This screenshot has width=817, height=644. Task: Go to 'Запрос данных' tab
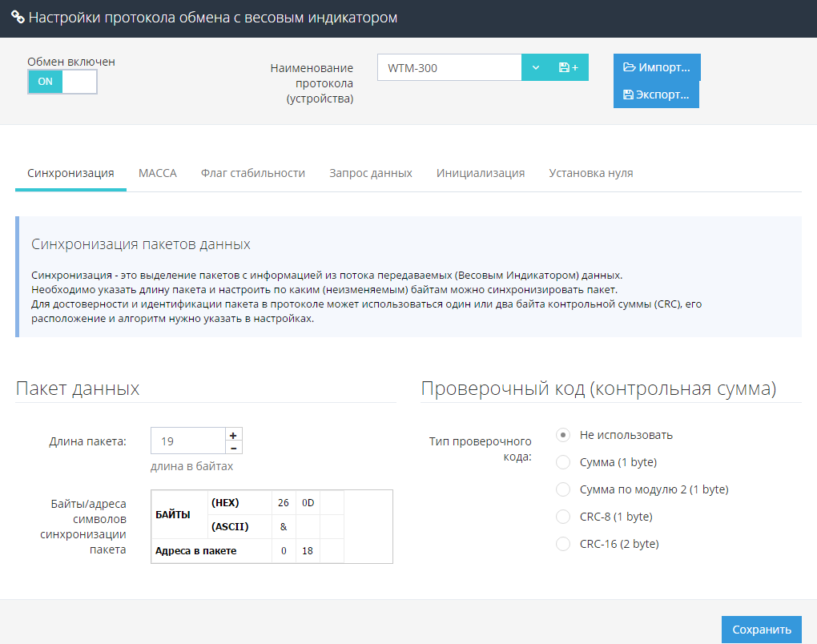pos(370,173)
